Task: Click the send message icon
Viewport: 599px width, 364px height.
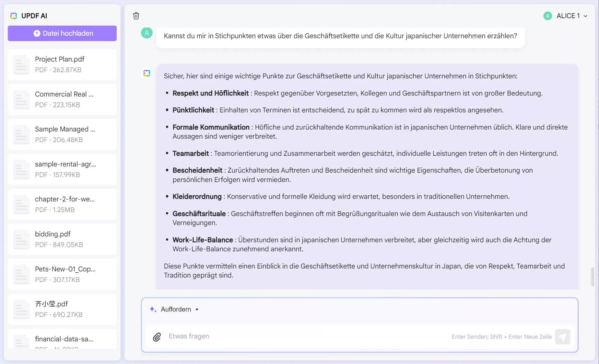Action: [563, 337]
